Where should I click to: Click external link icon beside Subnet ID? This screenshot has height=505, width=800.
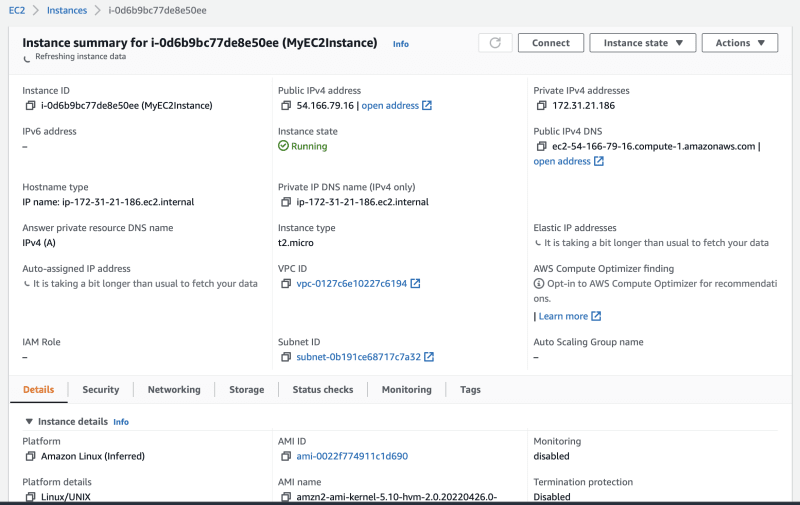429,357
